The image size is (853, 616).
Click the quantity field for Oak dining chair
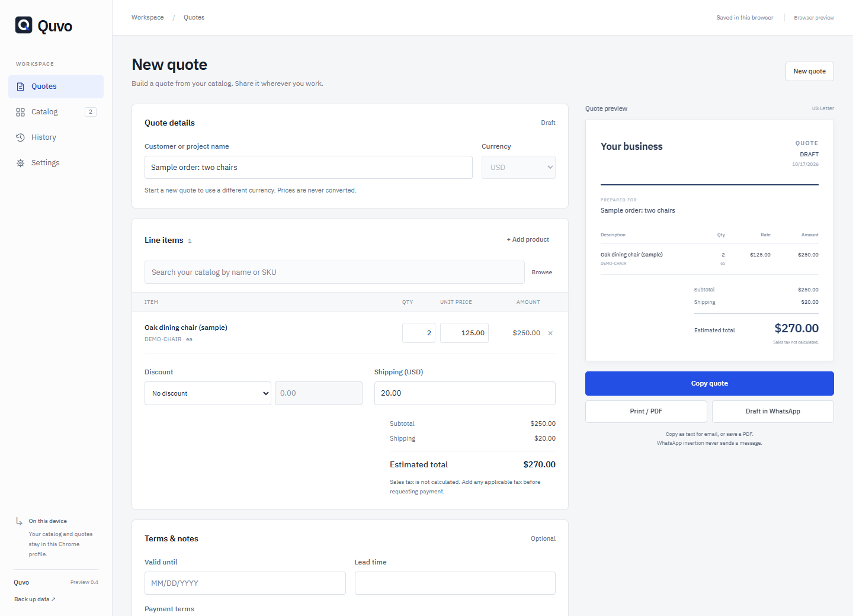pyautogui.click(x=419, y=333)
